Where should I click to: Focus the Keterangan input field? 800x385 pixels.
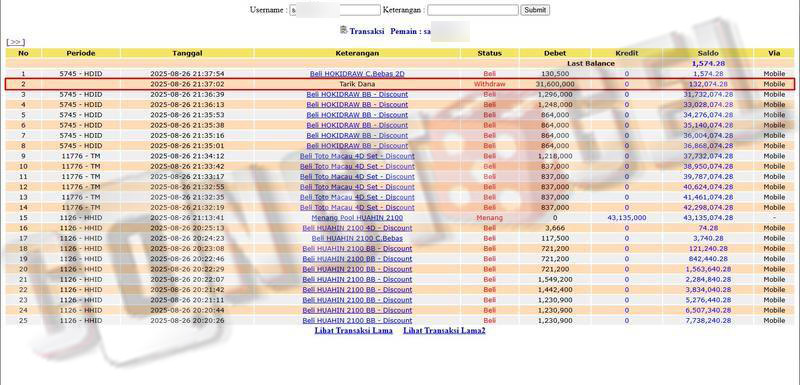tap(472, 10)
